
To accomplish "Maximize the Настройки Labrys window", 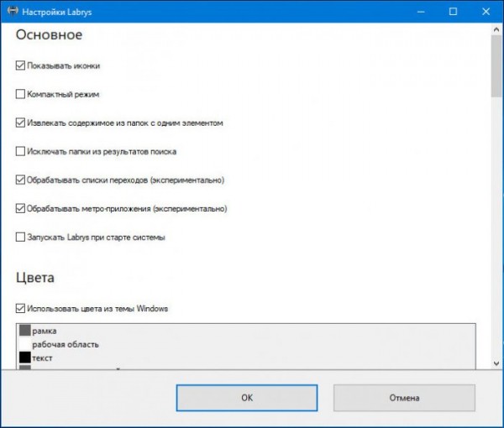I will (x=453, y=12).
